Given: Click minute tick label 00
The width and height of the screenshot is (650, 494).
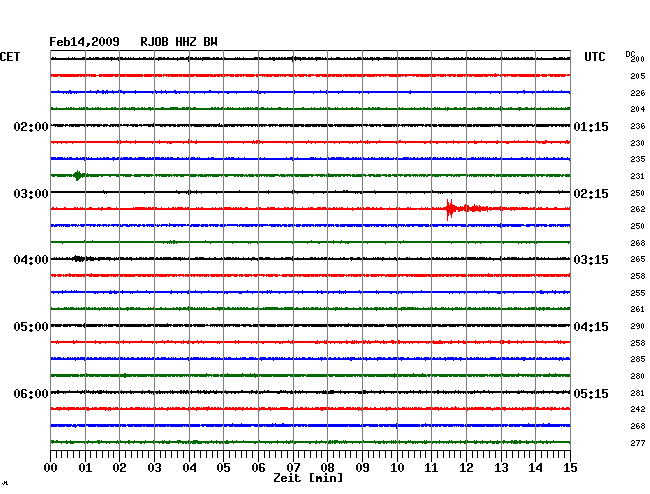Looking at the screenshot, I should point(51,468).
